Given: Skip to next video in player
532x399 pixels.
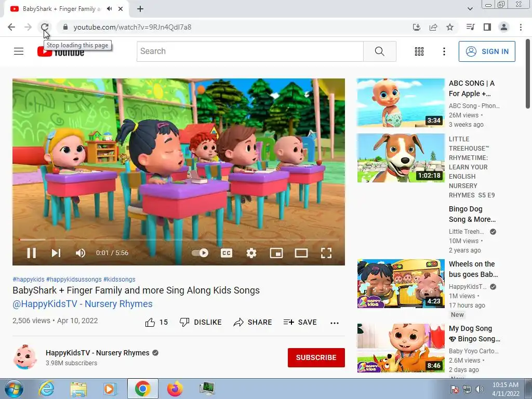Looking at the screenshot, I should (x=56, y=253).
